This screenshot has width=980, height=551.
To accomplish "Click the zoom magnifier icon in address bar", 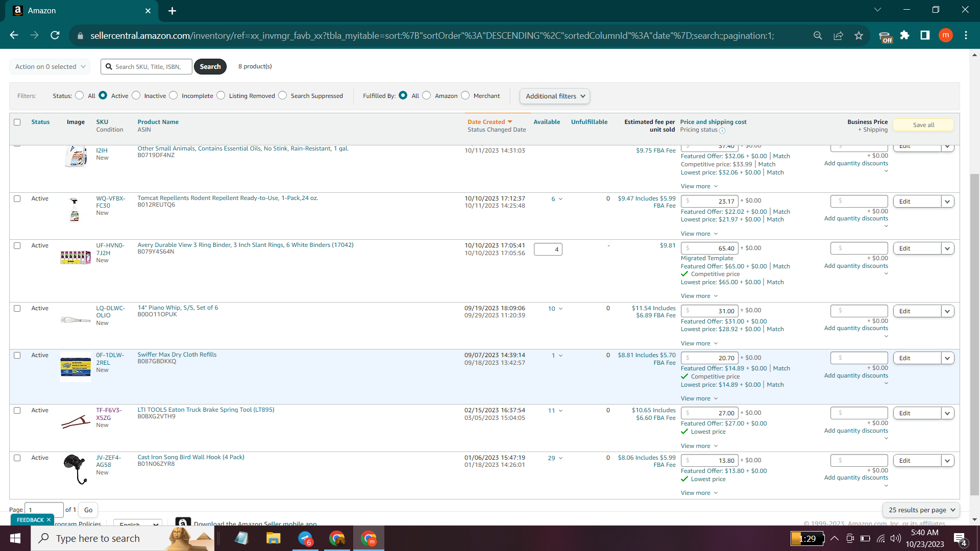I will (818, 35).
